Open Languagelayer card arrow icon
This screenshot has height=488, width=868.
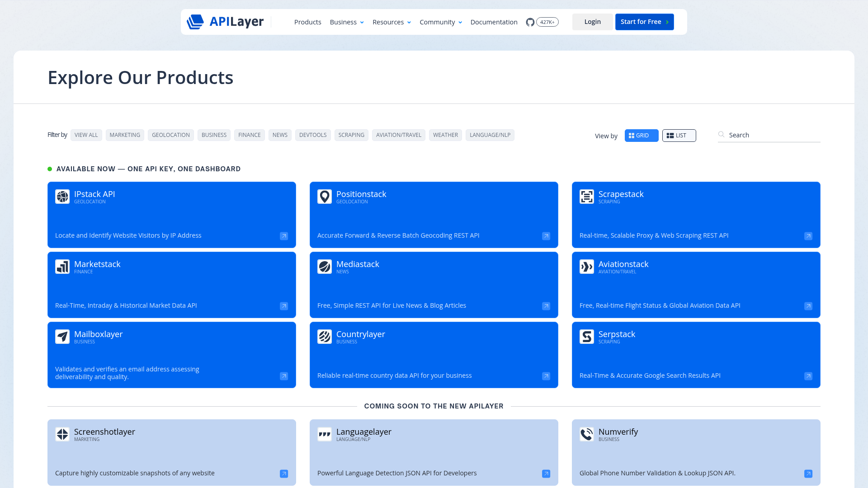tap(546, 474)
